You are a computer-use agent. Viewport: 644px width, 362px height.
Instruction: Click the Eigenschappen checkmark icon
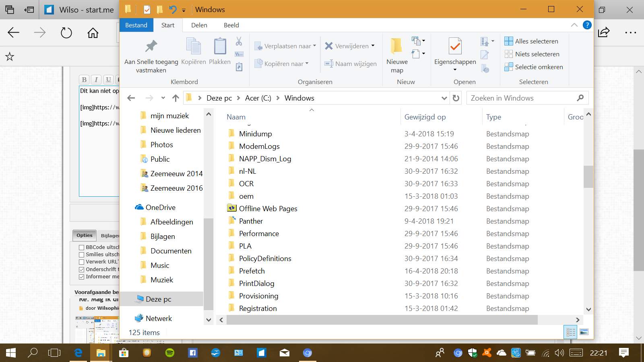(x=455, y=47)
